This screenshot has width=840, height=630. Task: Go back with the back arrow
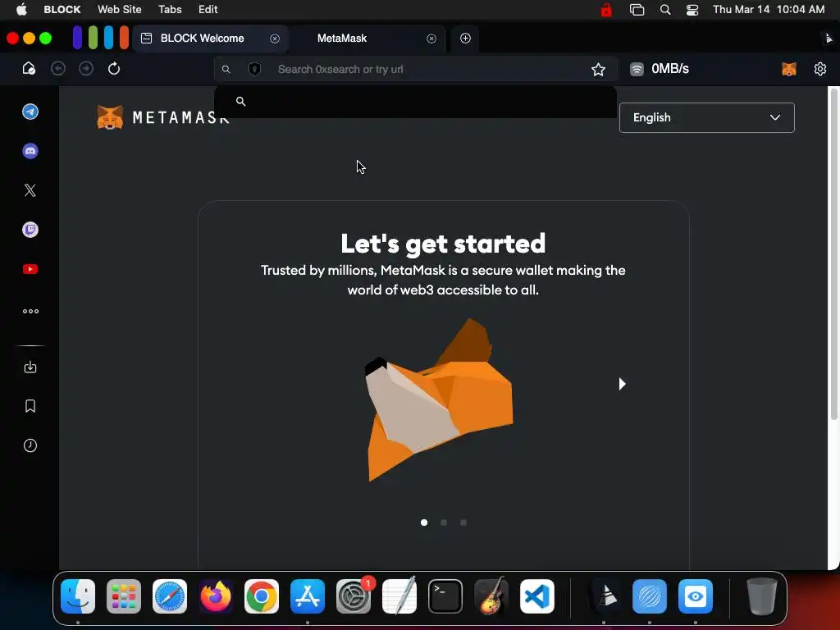coord(58,69)
